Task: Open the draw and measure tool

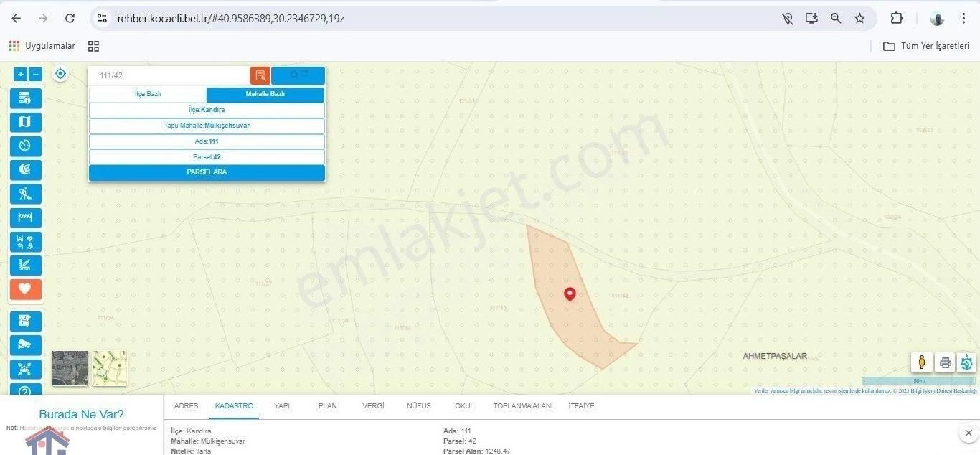Action: click(x=26, y=266)
